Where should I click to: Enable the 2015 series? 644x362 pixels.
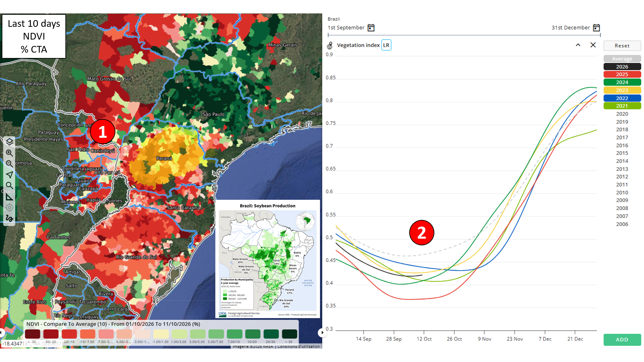coord(622,153)
